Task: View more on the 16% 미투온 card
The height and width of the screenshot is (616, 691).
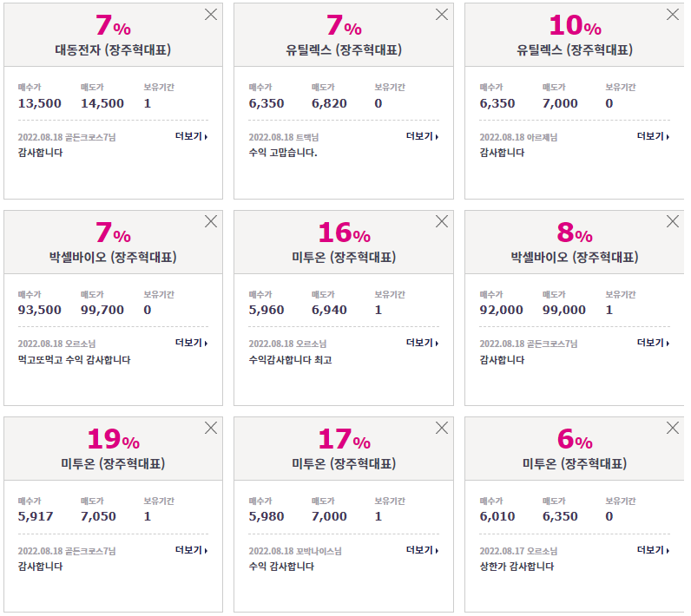Action: (422, 343)
